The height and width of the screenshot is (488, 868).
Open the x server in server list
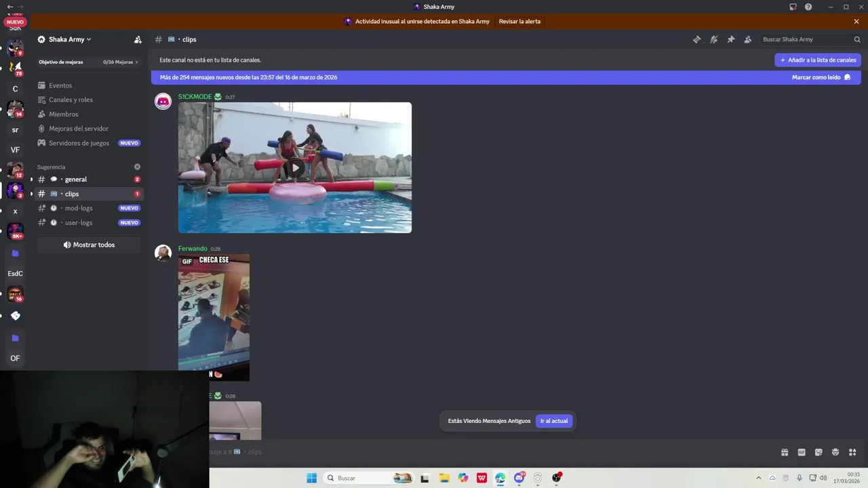coord(15,211)
